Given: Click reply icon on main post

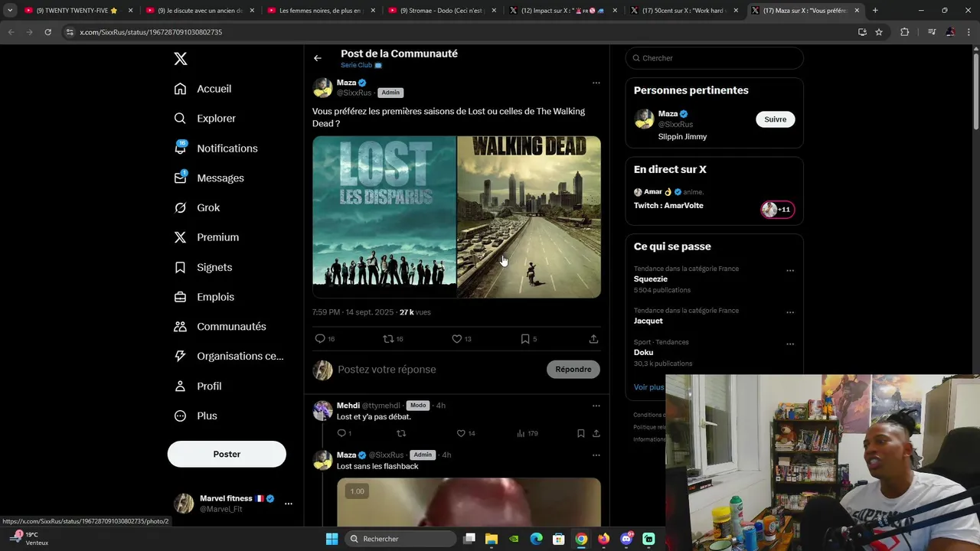Looking at the screenshot, I should [320, 339].
